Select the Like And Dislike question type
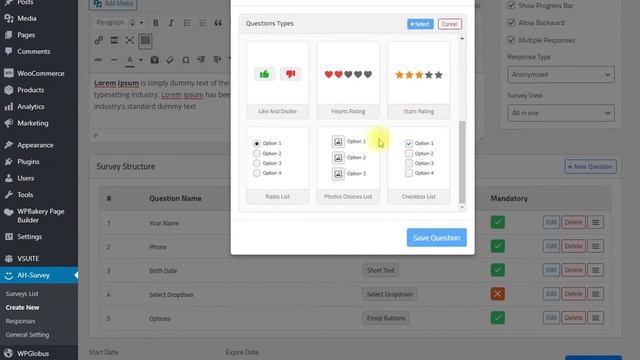The height and width of the screenshot is (360, 640). [278, 80]
